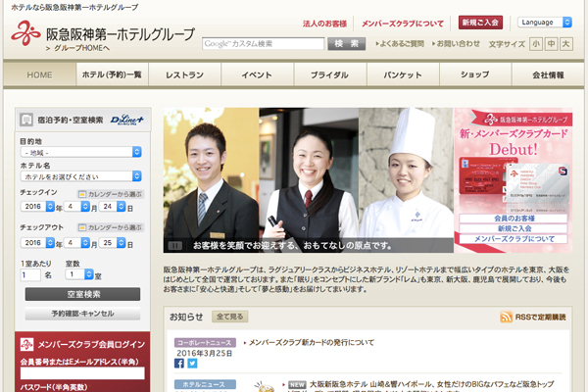Click the Hankyu Hanshin flower logo
This screenshot has width=588, height=392.
tap(25, 33)
